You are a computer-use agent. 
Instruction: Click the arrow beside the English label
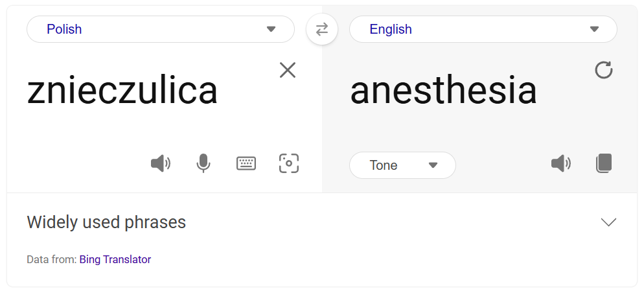[594, 29]
